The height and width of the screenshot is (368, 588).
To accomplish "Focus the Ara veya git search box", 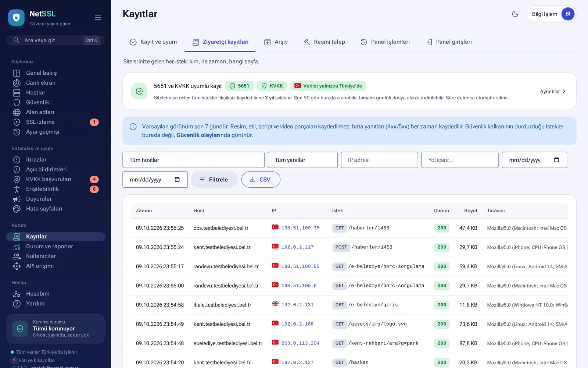I will (55, 40).
